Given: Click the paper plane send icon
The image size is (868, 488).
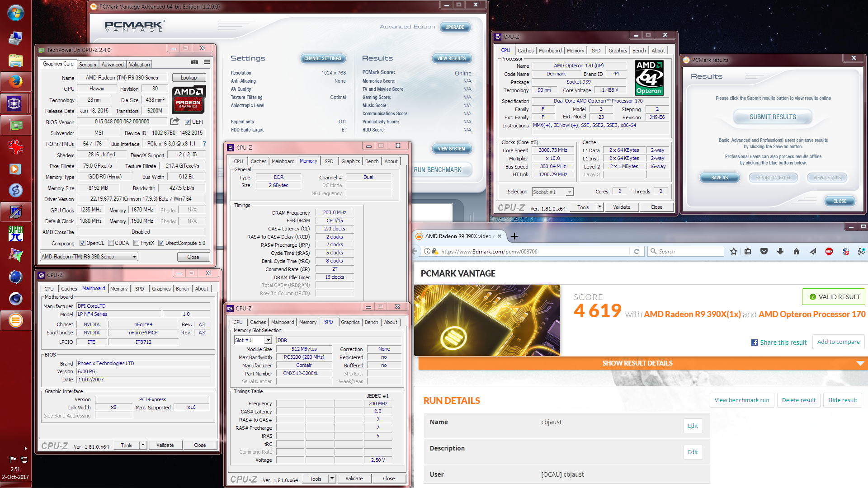Looking at the screenshot, I should 813,251.
